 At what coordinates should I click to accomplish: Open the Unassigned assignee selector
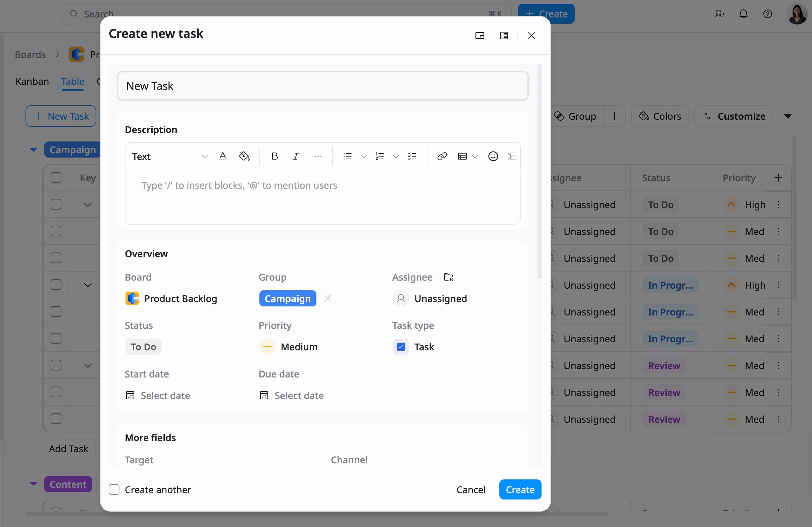point(430,299)
